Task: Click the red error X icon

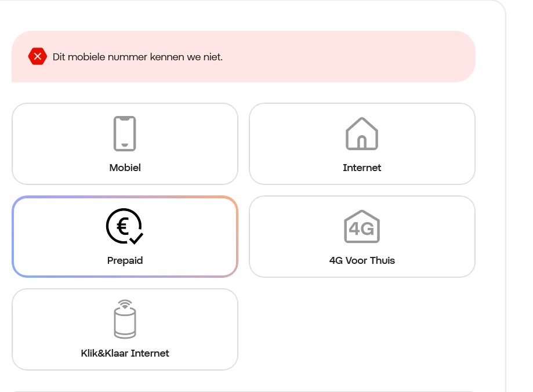Action: coord(37,57)
